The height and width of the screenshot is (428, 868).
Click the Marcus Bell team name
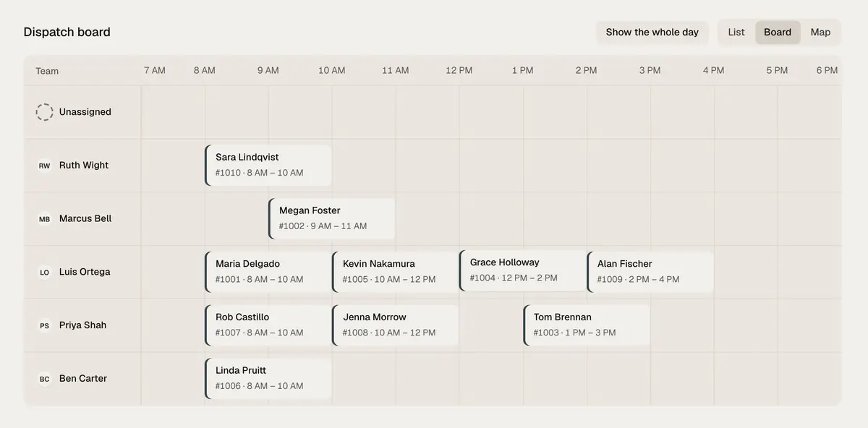85,219
